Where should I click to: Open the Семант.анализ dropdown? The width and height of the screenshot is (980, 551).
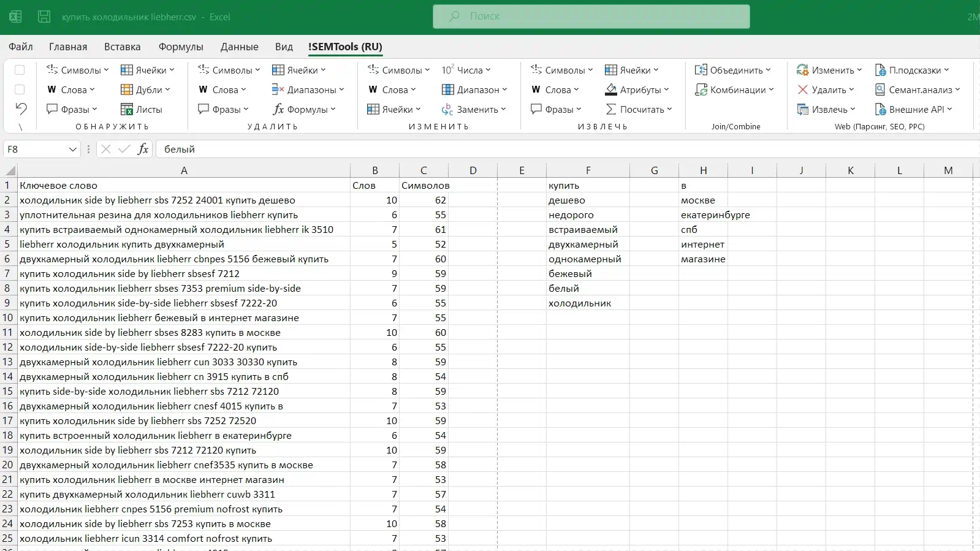pyautogui.click(x=918, y=89)
